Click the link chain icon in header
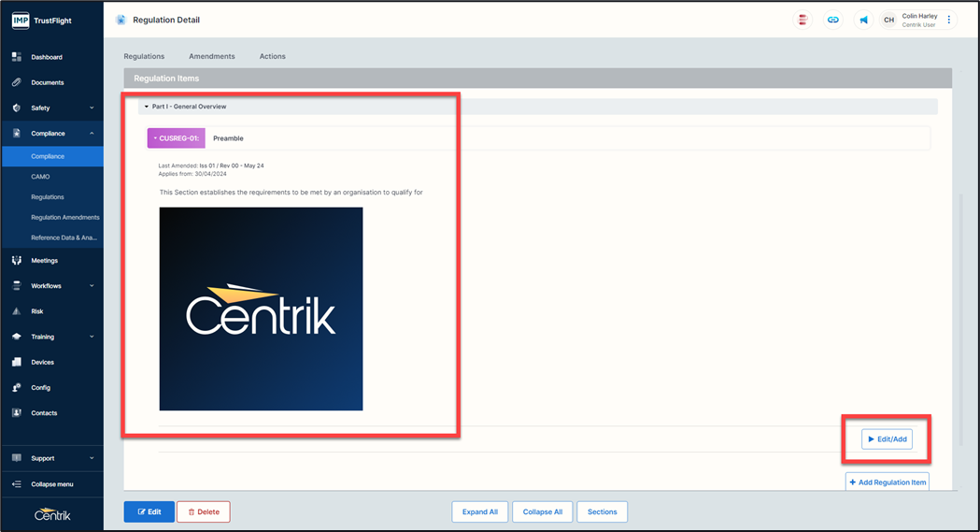 coord(832,20)
